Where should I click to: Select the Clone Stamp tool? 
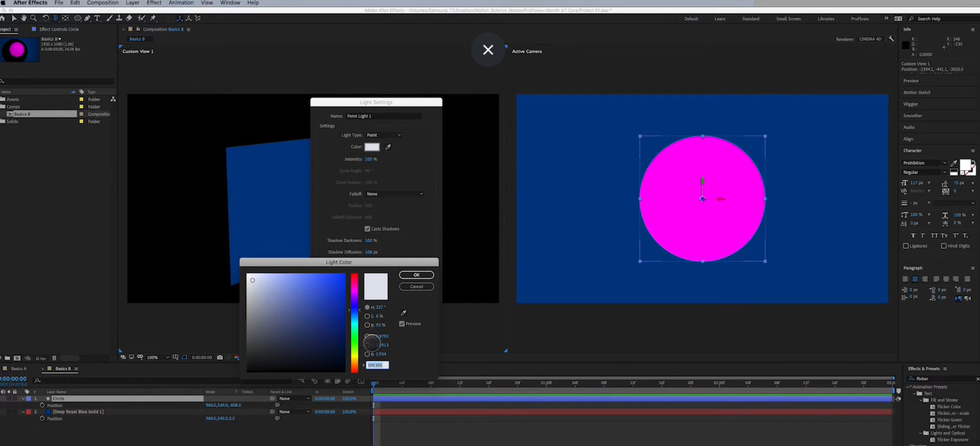(119, 18)
